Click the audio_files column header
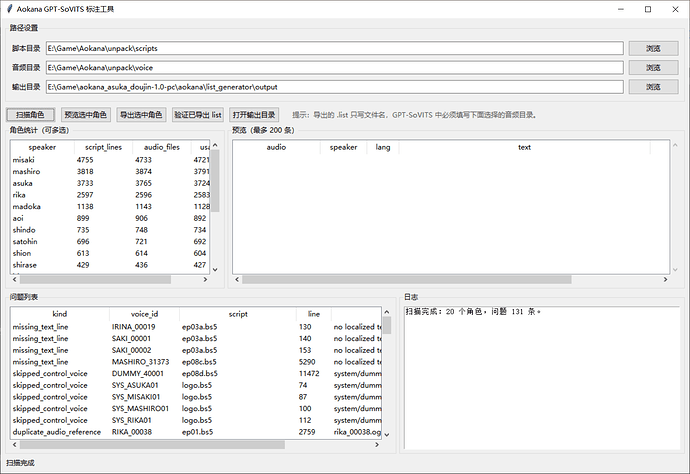The image size is (690, 474). [x=161, y=147]
